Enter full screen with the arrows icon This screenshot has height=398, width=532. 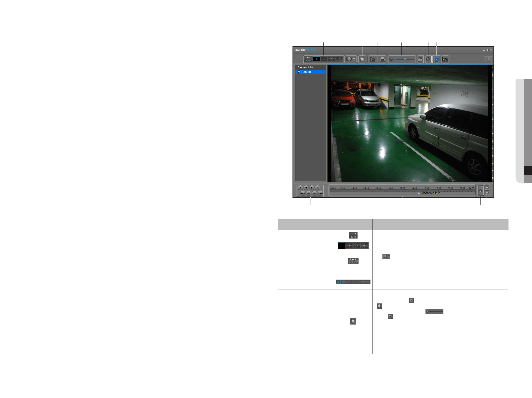pyautogui.click(x=445, y=59)
